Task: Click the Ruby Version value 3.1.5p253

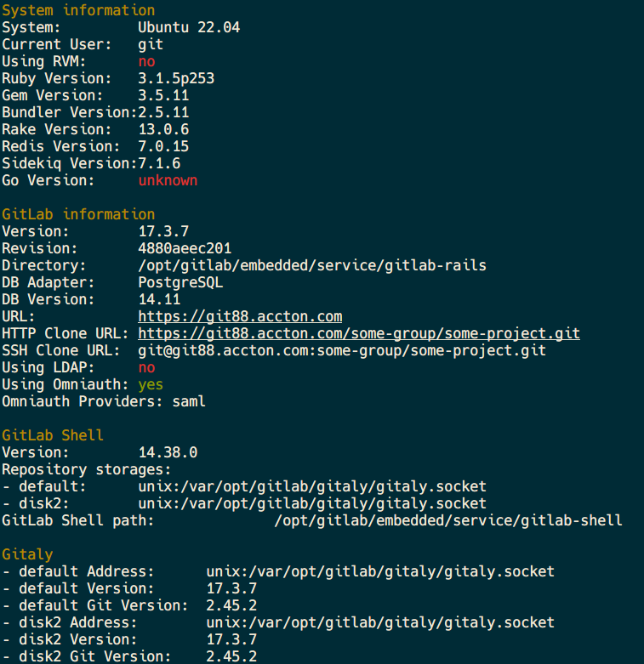Action: click(x=176, y=78)
